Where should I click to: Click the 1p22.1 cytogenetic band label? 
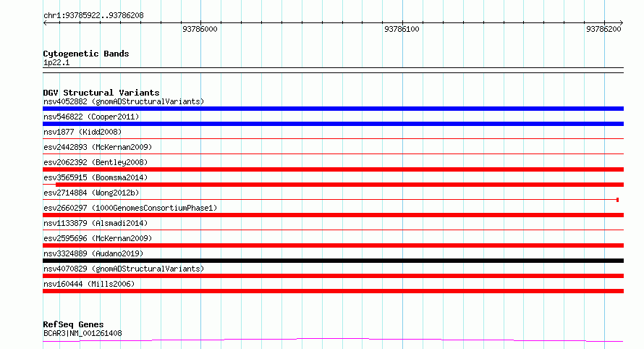pos(56,62)
